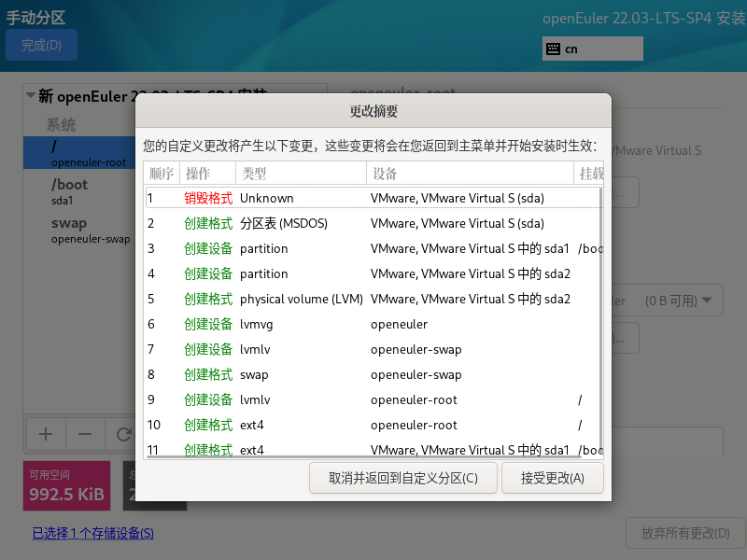Select row 4 partition on sda2
747x560 pixels.
tap(372, 273)
